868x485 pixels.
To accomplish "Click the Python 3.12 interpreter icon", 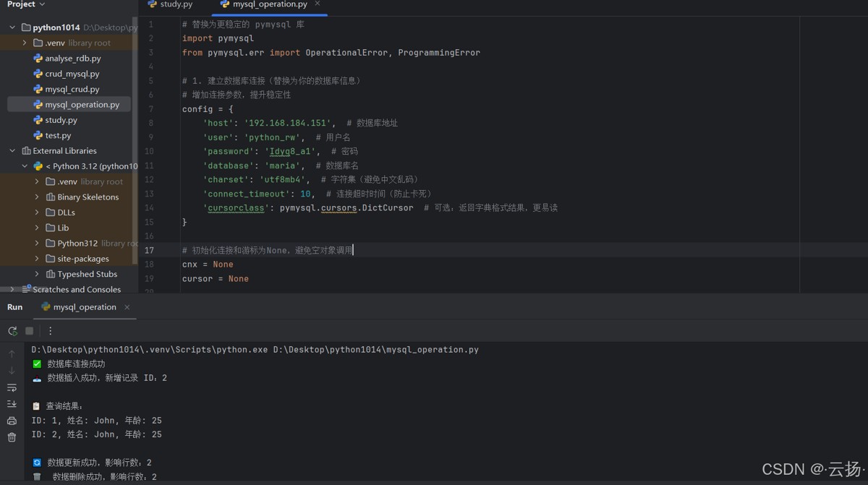I will coord(38,166).
